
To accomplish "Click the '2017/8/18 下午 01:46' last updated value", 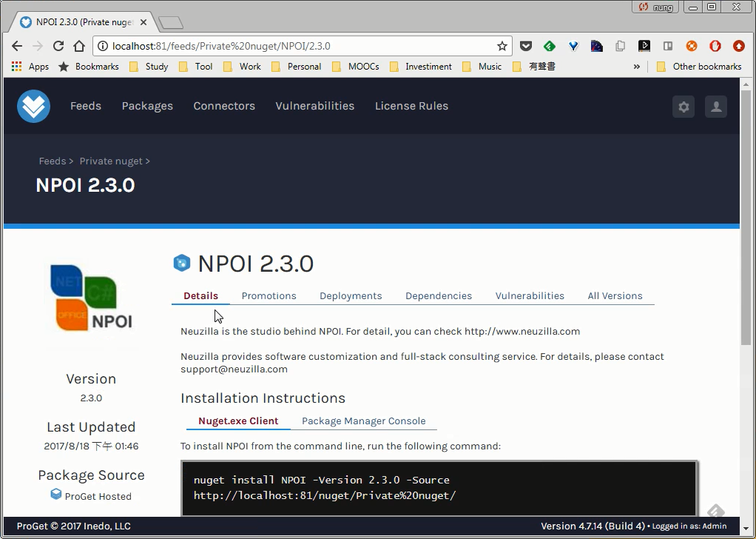I will [91, 446].
